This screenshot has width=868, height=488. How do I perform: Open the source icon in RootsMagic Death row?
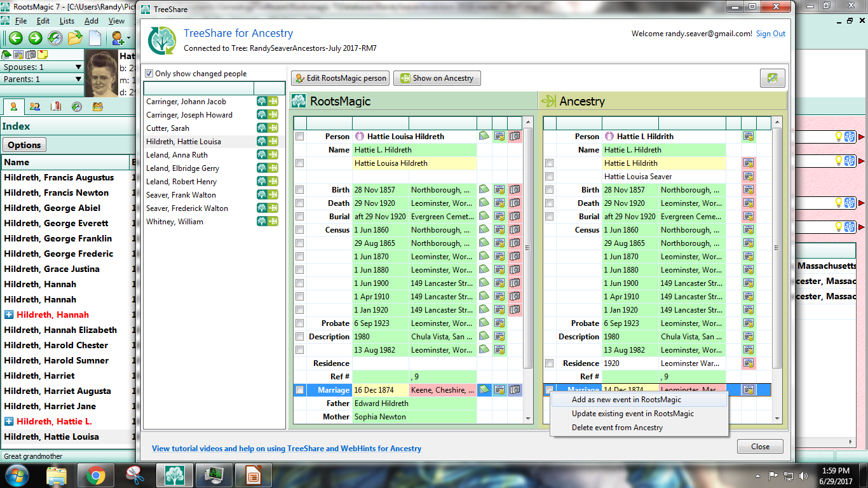pyautogui.click(x=499, y=203)
